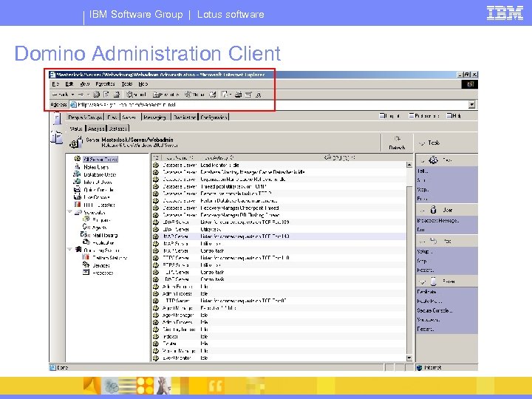Collapse the User tools section

pos(423,211)
